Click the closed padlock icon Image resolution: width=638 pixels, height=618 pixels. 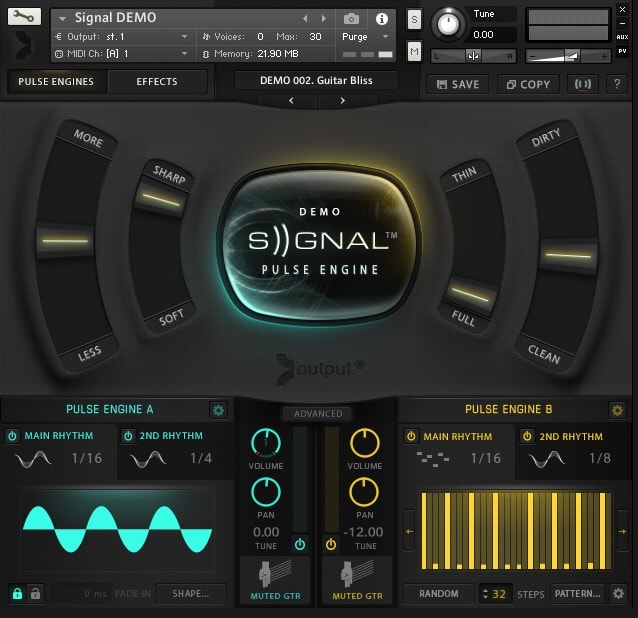pyautogui.click(x=17, y=594)
